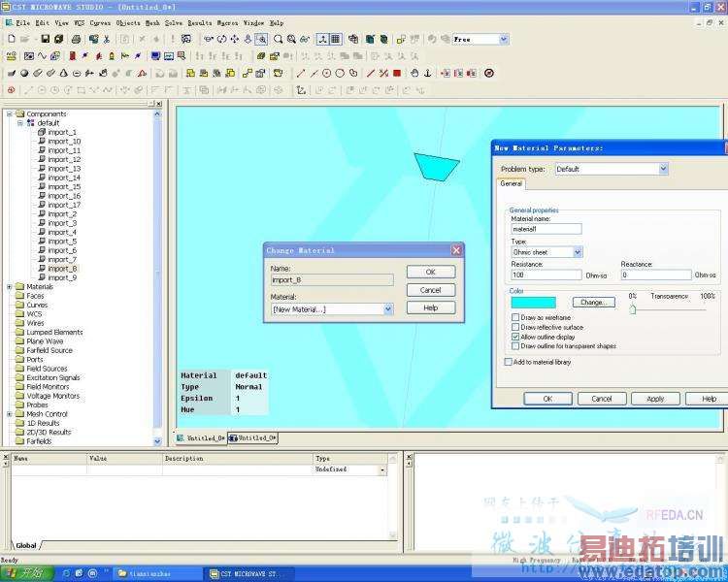Expand the Mesh Control folder
728x582 pixels.
[x=9, y=414]
